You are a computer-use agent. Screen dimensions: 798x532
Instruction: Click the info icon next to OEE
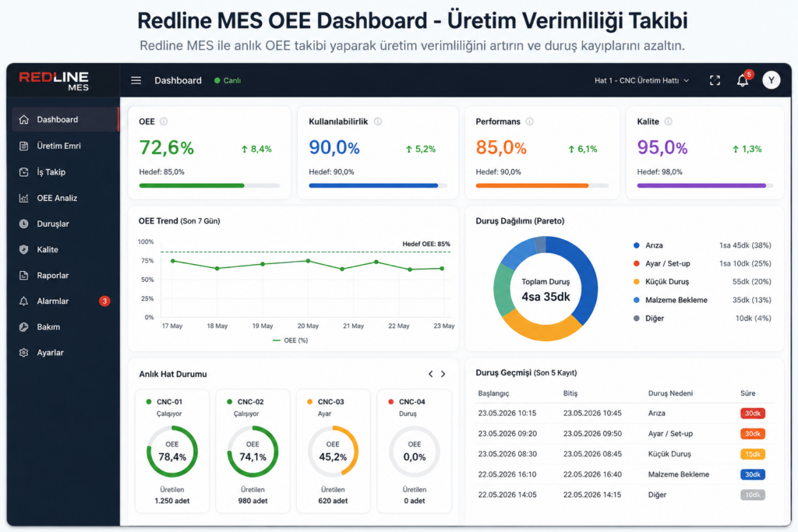[x=164, y=122]
